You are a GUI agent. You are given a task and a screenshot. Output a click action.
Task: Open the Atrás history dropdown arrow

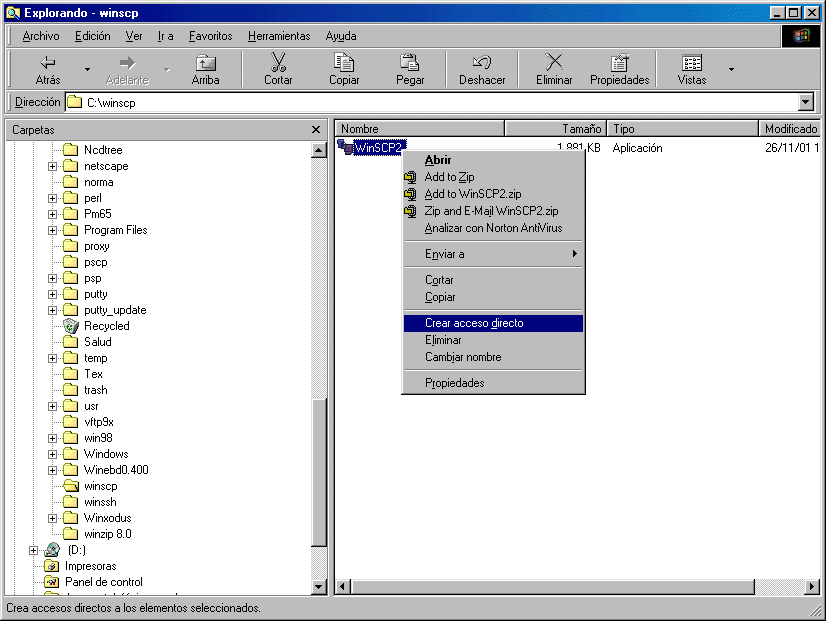click(87, 69)
